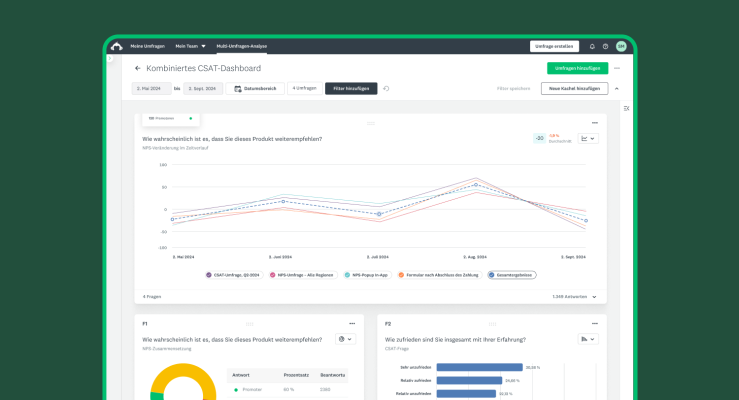The height and width of the screenshot is (400, 739).
Task: Open the three-dot menu on tile F2
Action: (x=595, y=324)
